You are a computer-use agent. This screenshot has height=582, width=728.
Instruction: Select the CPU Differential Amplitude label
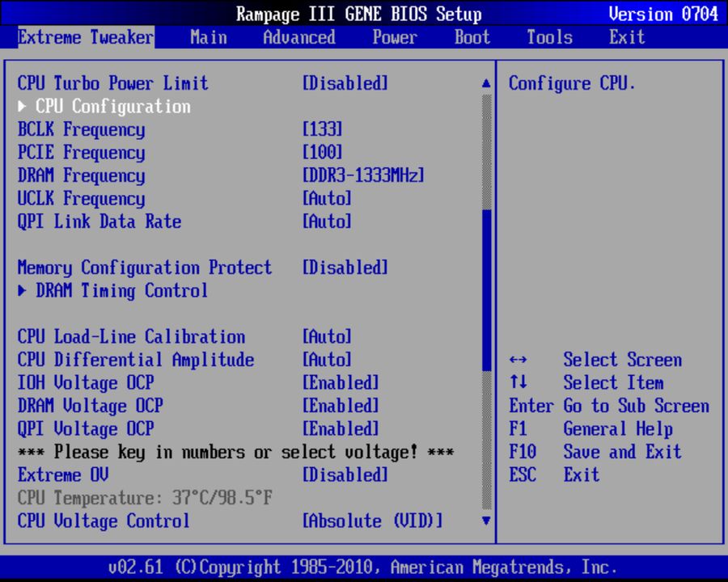[136, 360]
